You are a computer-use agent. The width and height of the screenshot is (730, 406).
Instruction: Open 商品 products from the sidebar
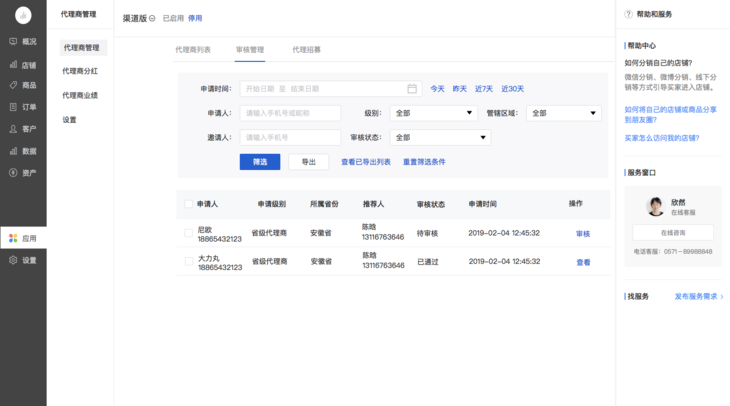point(22,86)
